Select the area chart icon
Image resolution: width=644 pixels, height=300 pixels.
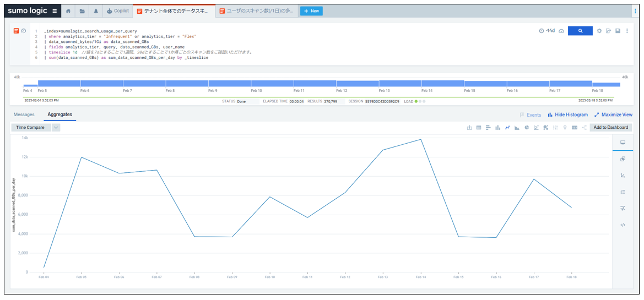517,128
